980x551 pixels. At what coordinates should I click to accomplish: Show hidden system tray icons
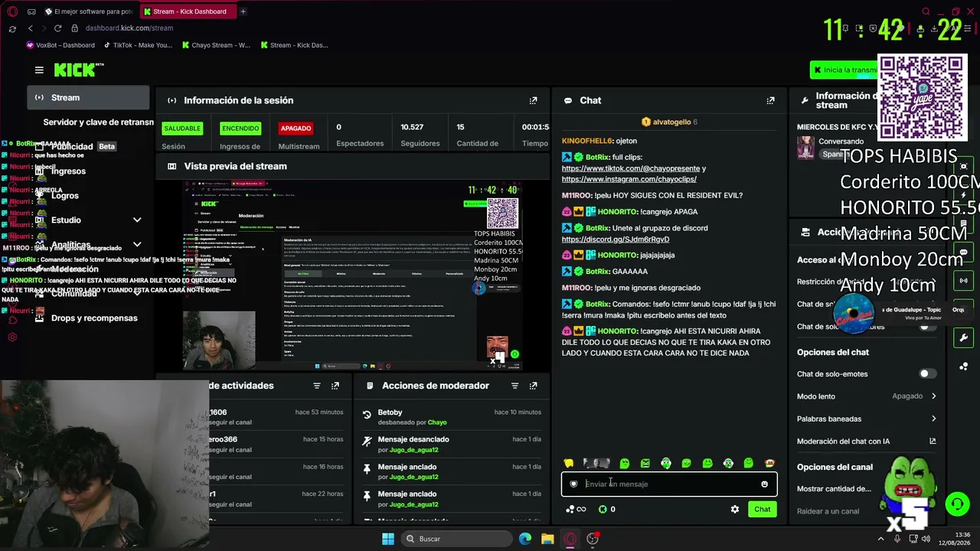click(x=880, y=539)
